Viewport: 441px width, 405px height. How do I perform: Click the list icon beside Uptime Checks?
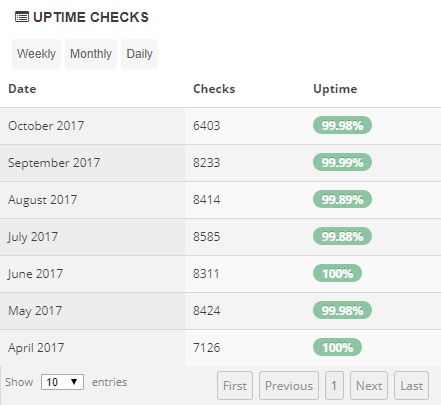tap(22, 17)
